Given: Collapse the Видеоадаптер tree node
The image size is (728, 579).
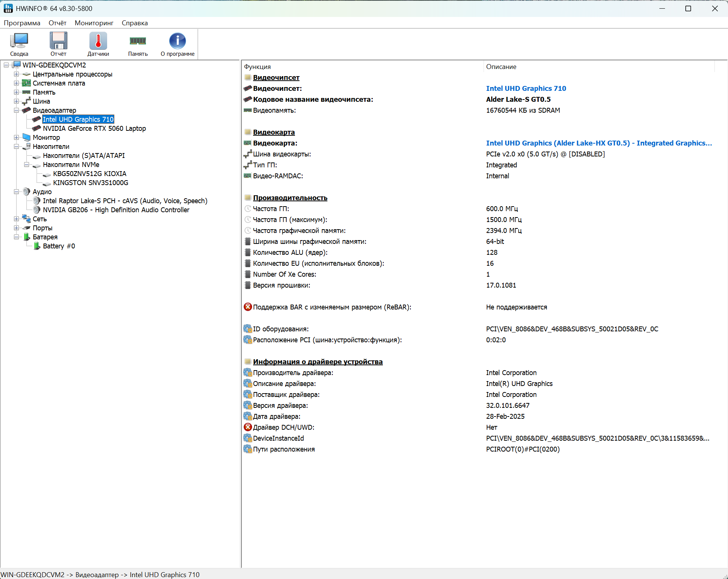Looking at the screenshot, I should pyautogui.click(x=16, y=110).
